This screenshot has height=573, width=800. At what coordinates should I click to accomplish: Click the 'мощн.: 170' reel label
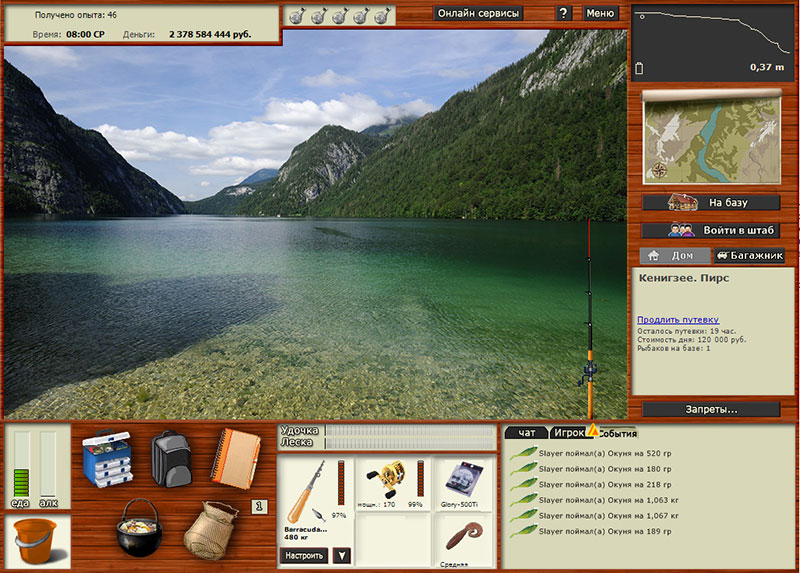[x=376, y=504]
